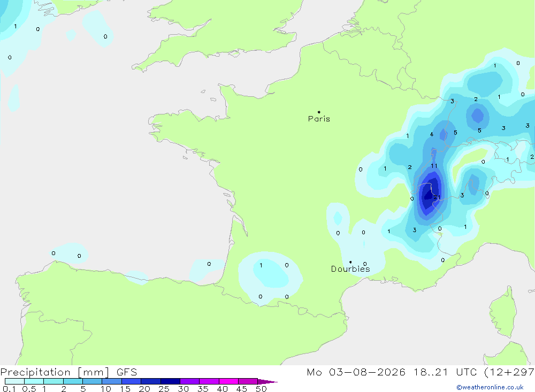Select the black dot marking Paris

319,112
